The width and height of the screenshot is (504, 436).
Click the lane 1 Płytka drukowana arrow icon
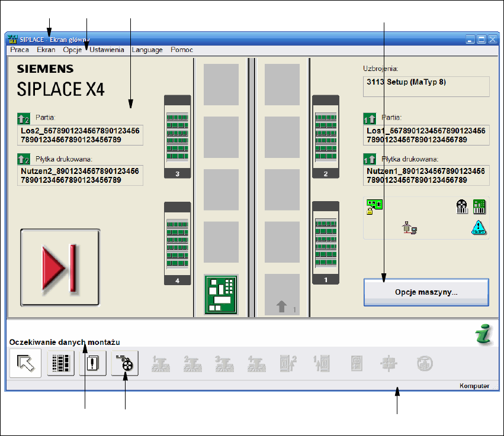(x=370, y=159)
